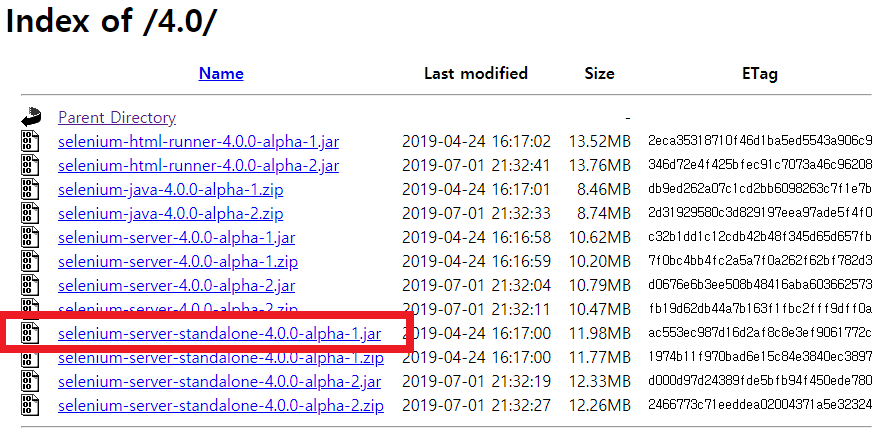Viewport: 896px width, 433px height.
Task: Download selenium-server-4.0.0-alpha-1.zip
Action: coord(178,262)
